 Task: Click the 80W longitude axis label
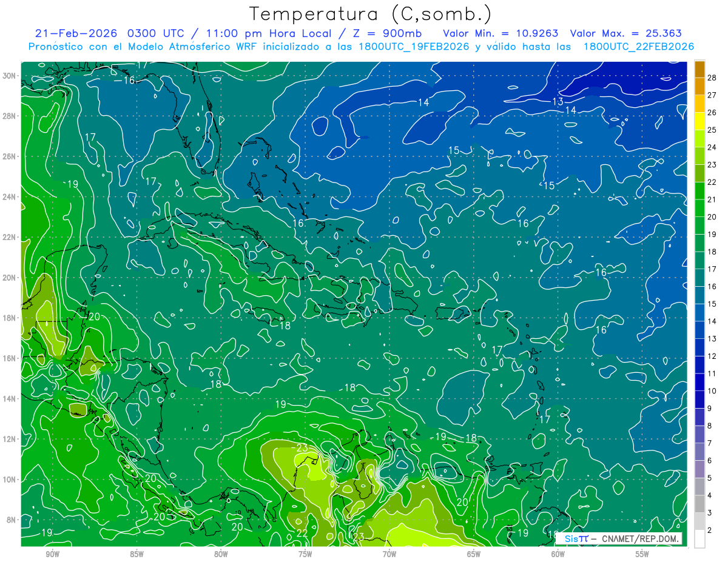click(221, 554)
